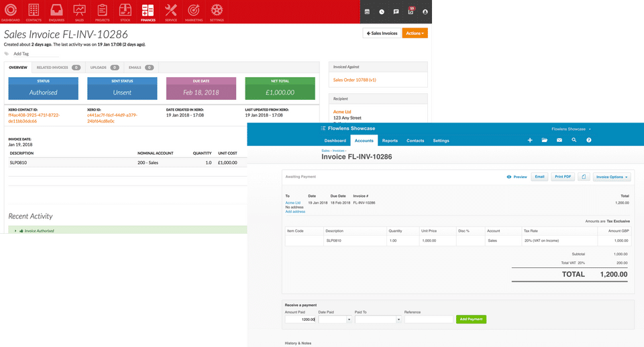This screenshot has width=644, height=347.
Task: Switch to the Related Invoices tab
Action: pyautogui.click(x=58, y=67)
